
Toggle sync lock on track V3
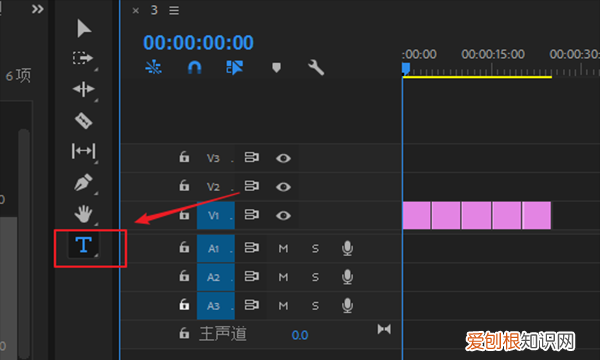click(x=252, y=157)
